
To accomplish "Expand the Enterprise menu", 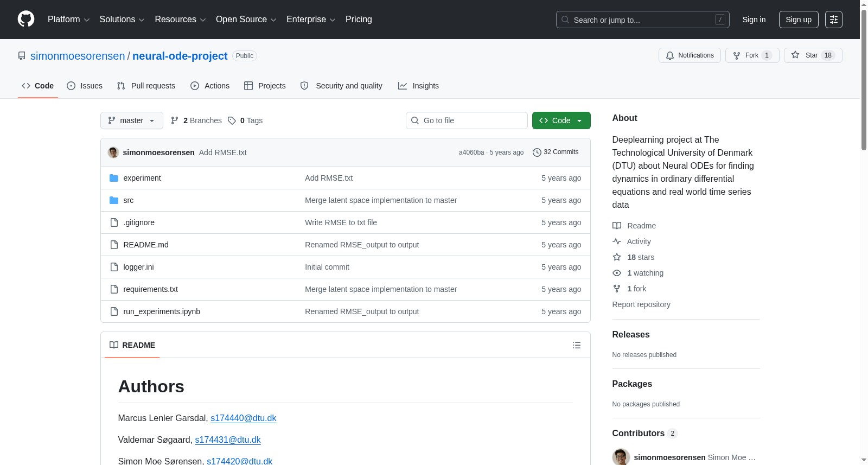I will coord(311,20).
